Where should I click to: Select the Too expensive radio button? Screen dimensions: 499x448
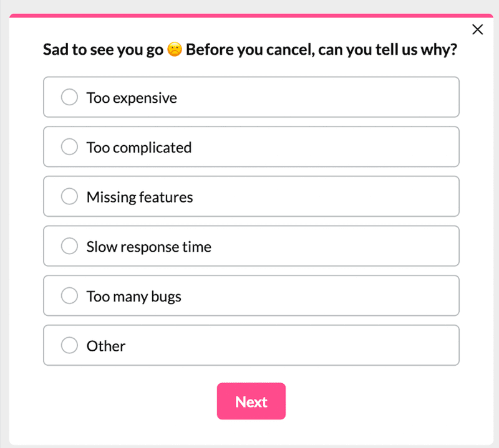[69, 97]
